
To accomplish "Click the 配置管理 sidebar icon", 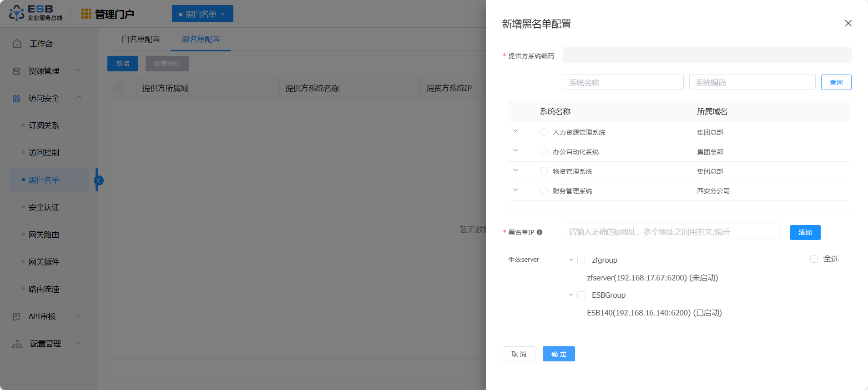I will click(x=17, y=344).
